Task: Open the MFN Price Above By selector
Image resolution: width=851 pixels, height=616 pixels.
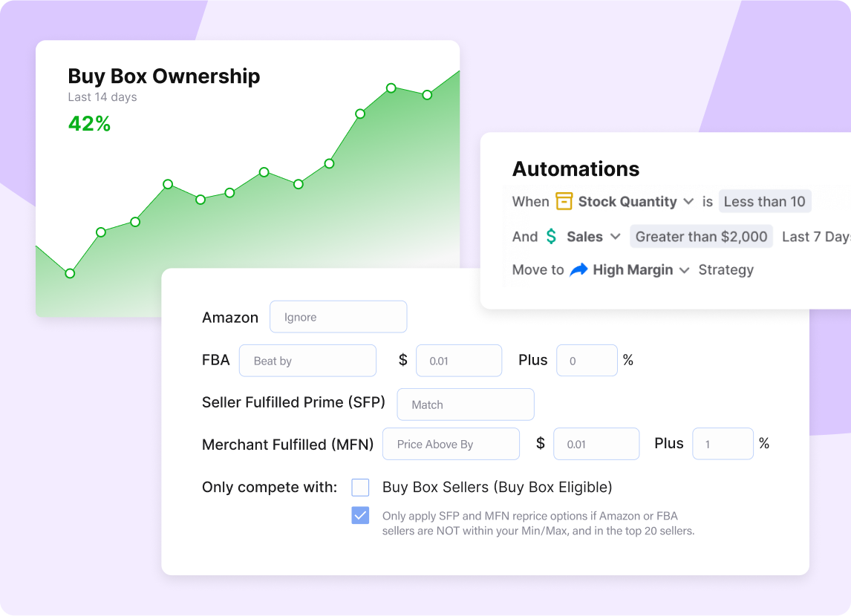Action: tap(451, 444)
